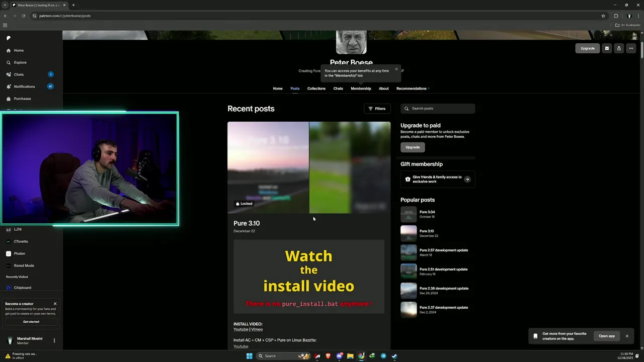This screenshot has width=644, height=362.
Task: Open the Vimeo install video link
Action: pyautogui.click(x=257, y=330)
